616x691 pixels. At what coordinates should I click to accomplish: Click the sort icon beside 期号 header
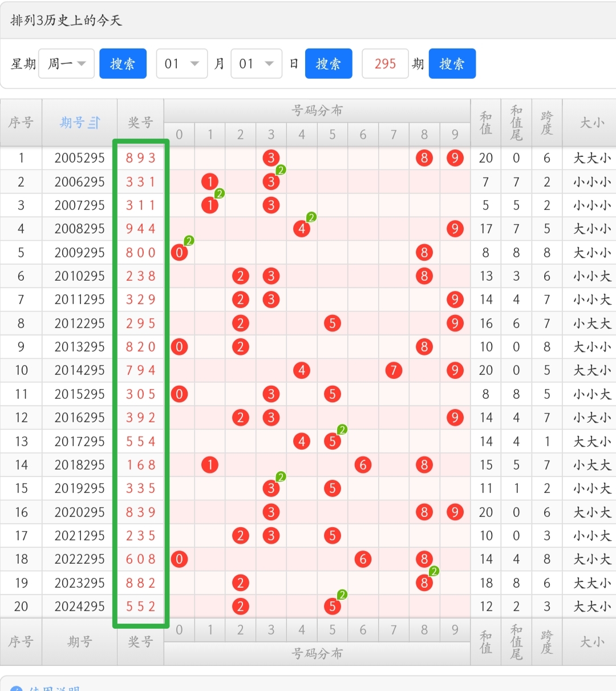[94, 123]
